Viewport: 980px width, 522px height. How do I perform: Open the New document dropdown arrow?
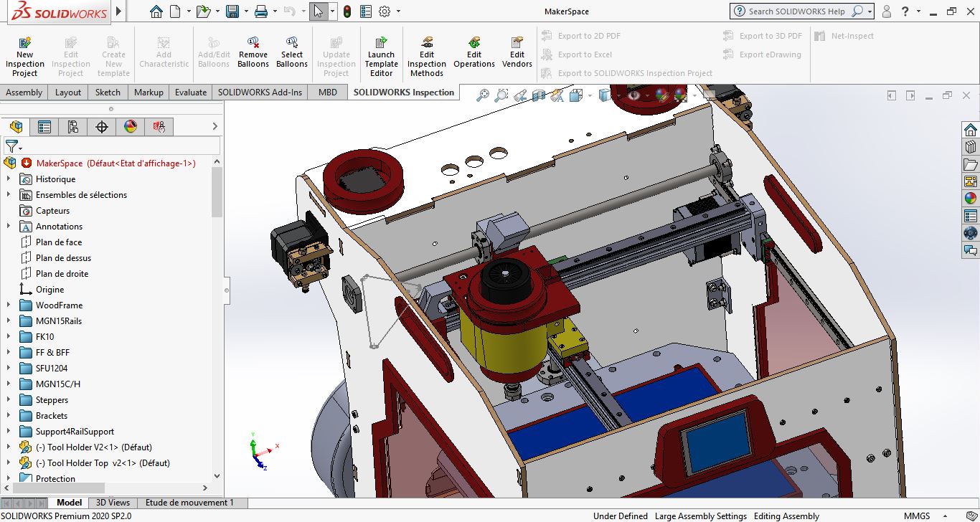click(x=188, y=11)
